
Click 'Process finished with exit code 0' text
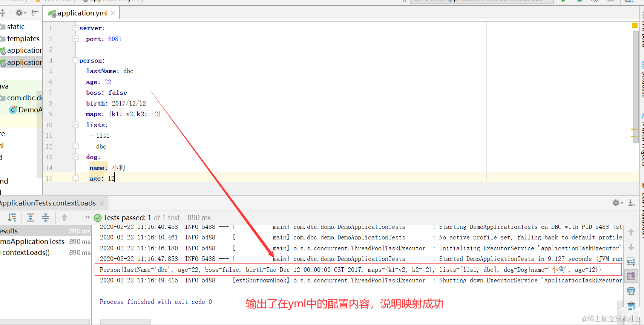click(156, 302)
